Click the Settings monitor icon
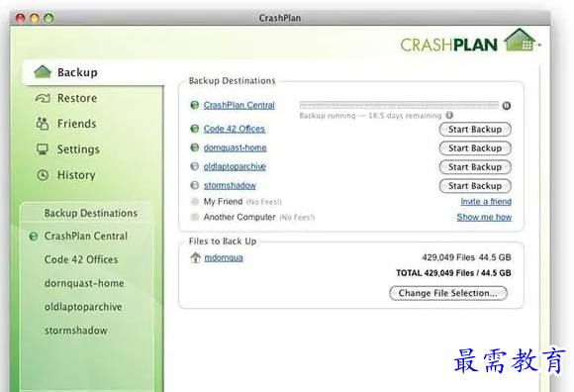 coord(43,149)
